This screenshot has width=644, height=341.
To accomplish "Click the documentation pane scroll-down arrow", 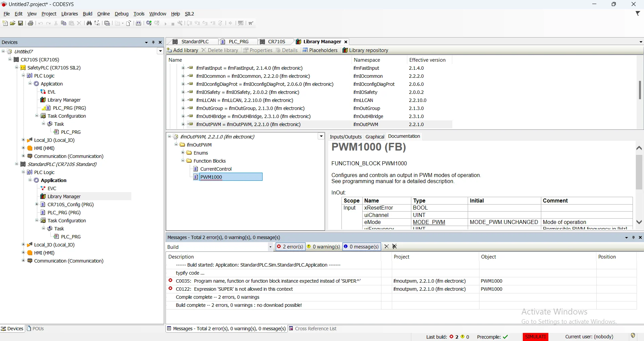I will [639, 222].
